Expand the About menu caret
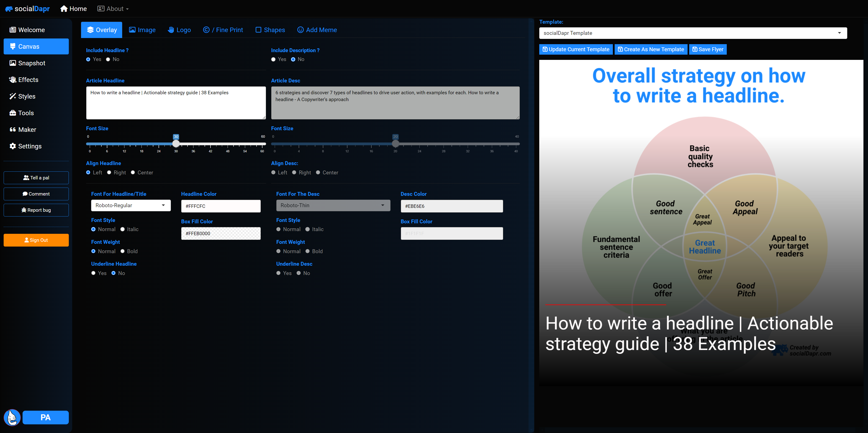Image resolution: width=868 pixels, height=433 pixels. [x=127, y=9]
